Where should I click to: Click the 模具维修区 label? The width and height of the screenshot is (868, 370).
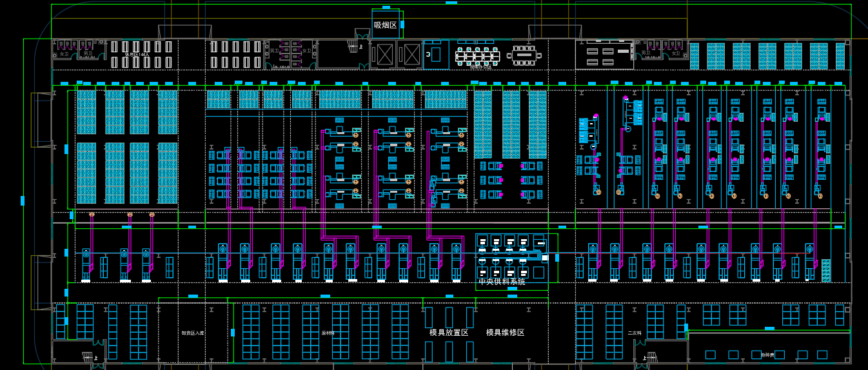505,333
